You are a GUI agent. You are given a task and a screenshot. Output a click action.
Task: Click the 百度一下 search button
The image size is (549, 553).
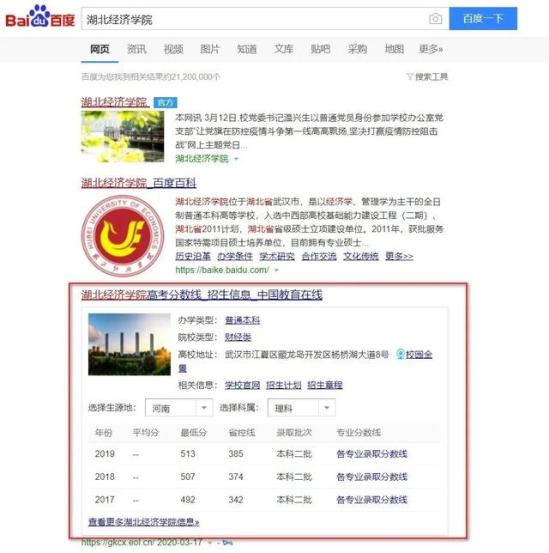point(483,19)
